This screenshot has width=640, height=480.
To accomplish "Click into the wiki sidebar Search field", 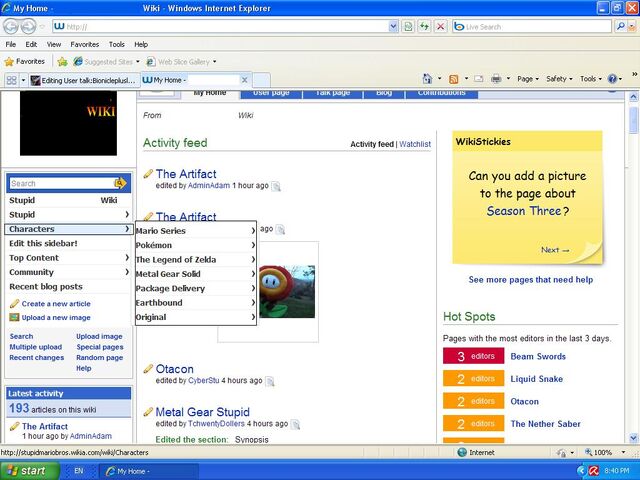I will (62, 183).
